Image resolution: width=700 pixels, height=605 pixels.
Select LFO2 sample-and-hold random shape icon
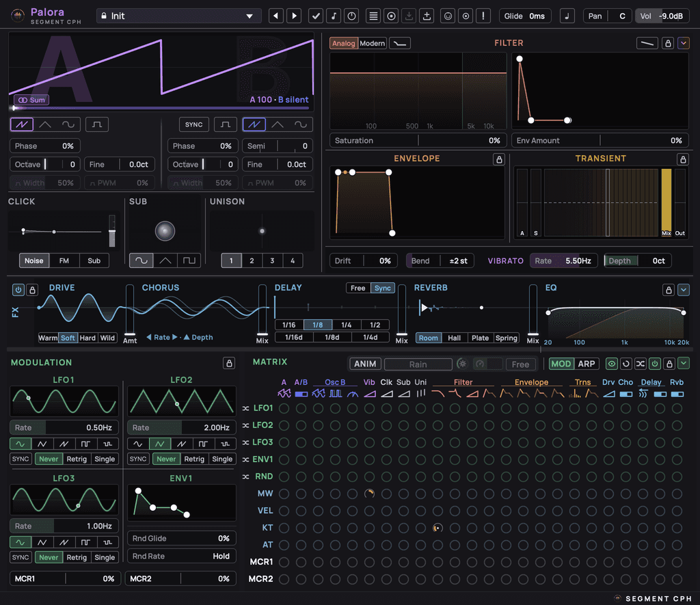click(x=225, y=444)
